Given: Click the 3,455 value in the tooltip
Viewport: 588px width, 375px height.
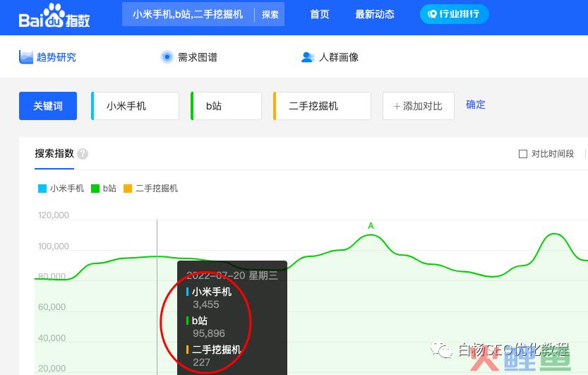Looking at the screenshot, I should [x=206, y=304].
